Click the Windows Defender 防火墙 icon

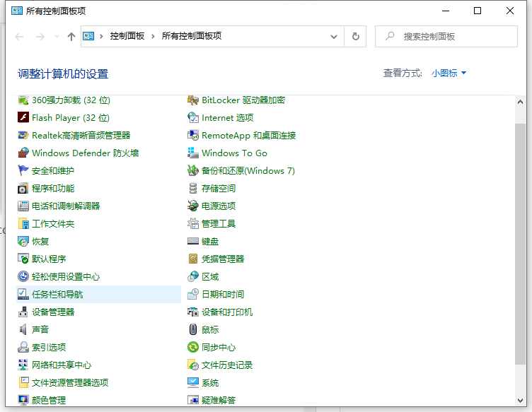coord(23,153)
